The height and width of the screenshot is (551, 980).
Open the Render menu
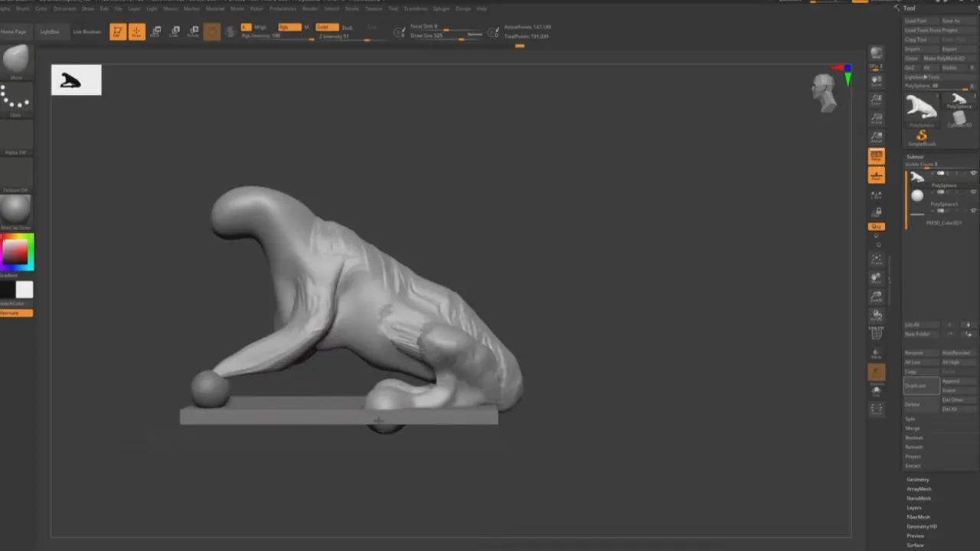coord(310,8)
